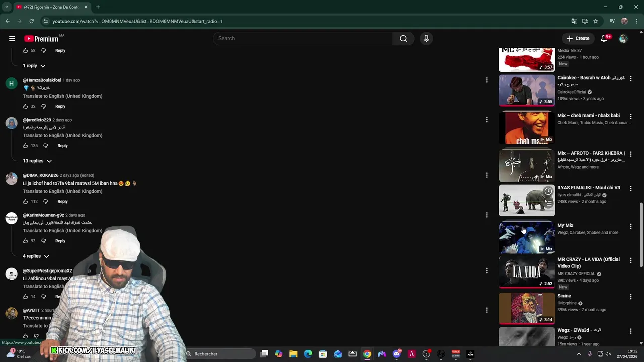Open more options for MR CRAZY LA VIDA
Image resolution: width=644 pixels, height=362 pixels.
click(631, 260)
